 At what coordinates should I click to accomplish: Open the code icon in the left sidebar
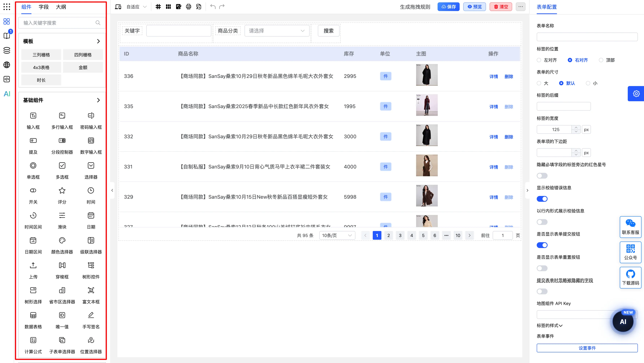pyautogui.click(x=7, y=79)
